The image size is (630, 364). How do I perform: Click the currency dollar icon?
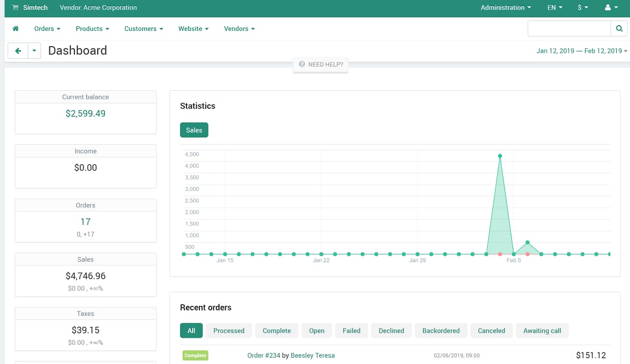(582, 8)
